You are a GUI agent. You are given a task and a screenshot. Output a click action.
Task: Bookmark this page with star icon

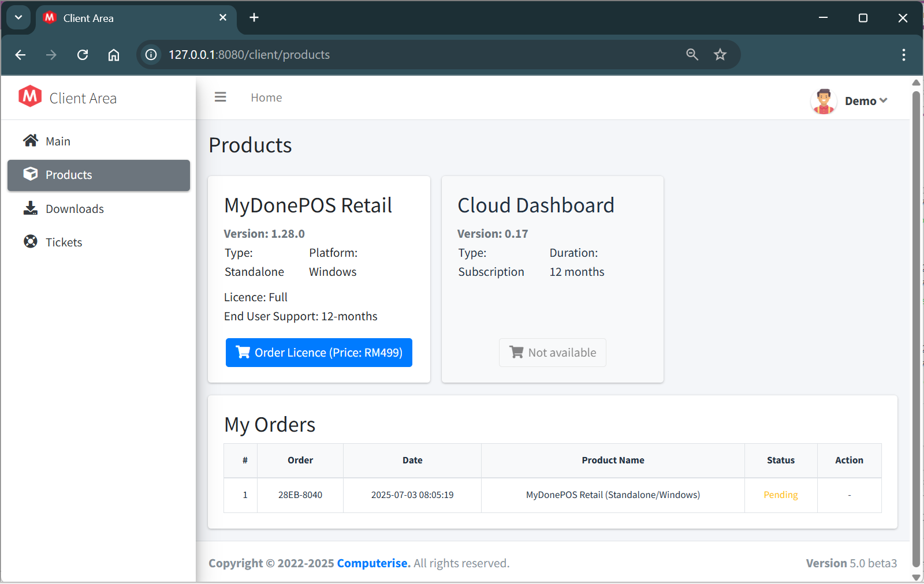coord(720,55)
